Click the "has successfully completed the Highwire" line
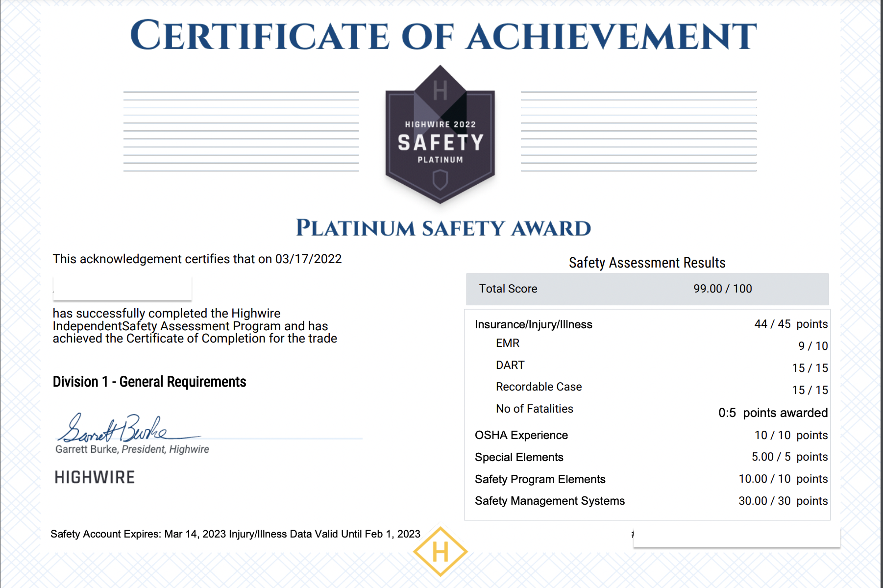Screen dimensions: 883x588 pyautogui.click(x=167, y=313)
